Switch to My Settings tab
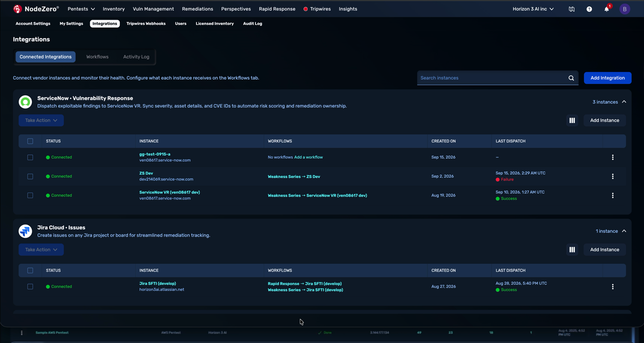644x343 pixels. pos(71,24)
